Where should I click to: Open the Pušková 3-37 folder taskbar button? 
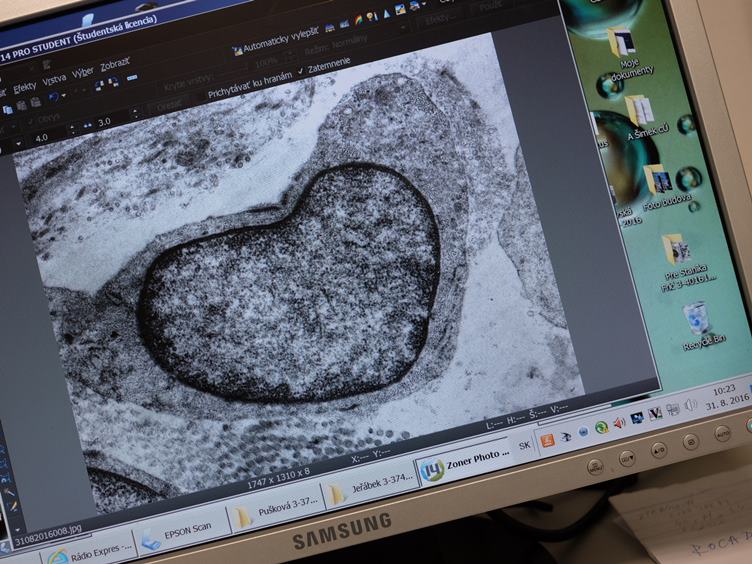point(276,510)
